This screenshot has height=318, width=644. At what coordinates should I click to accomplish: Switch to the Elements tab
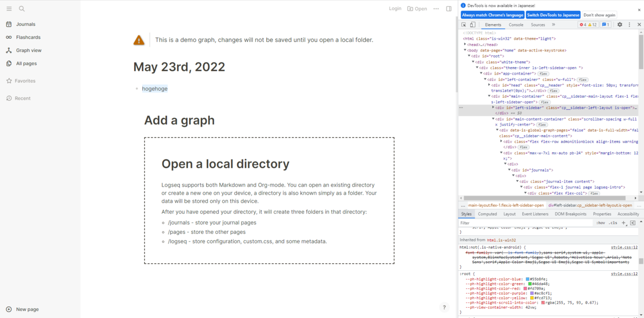pos(493,25)
